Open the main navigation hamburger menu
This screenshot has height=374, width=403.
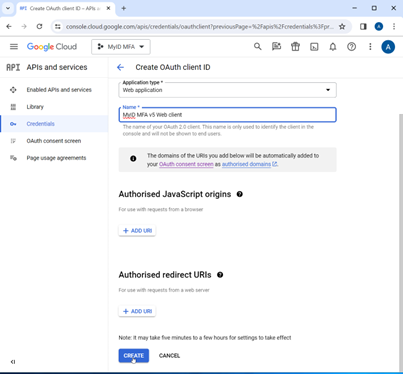coord(14,47)
